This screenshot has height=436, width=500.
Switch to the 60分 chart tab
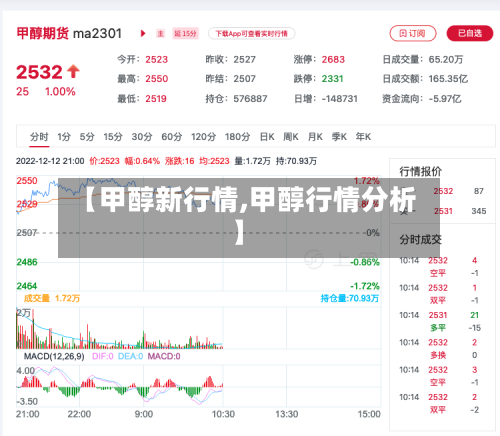point(171,137)
